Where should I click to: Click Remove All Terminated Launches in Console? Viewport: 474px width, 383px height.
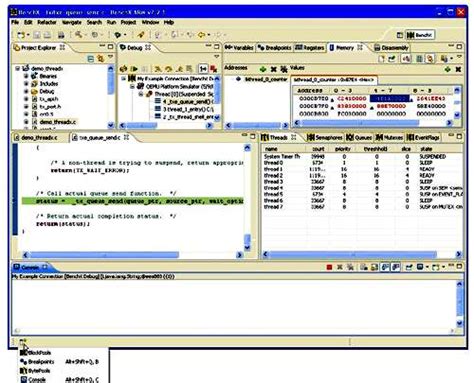350,267
